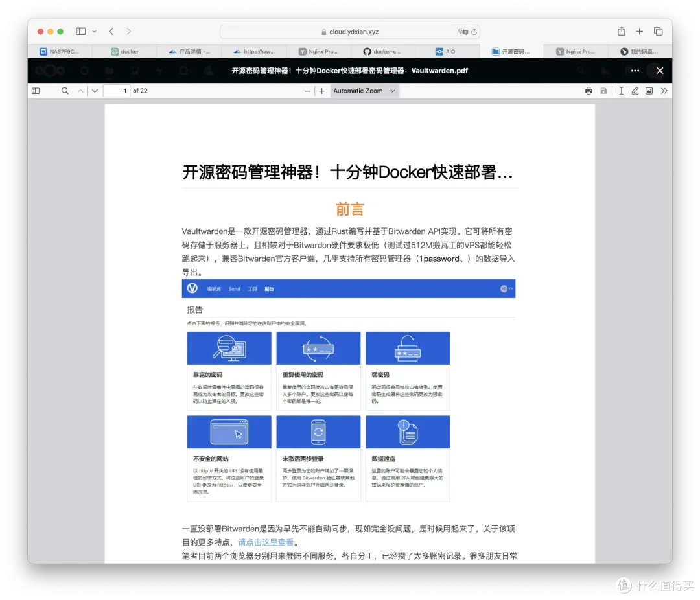Go to next PDF page
700x600 pixels.
[x=95, y=91]
